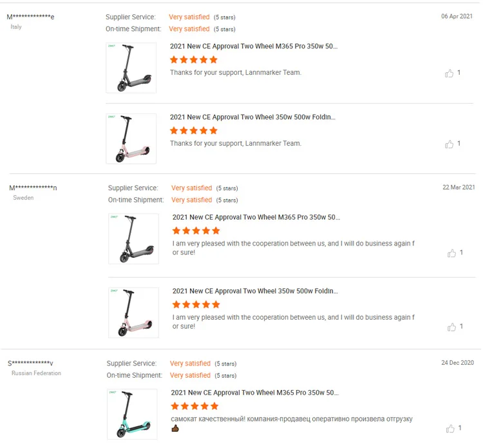Image resolution: width=483 pixels, height=448 pixels.
Task: Open M365 Pro product title in Italy review
Action: click(254, 46)
